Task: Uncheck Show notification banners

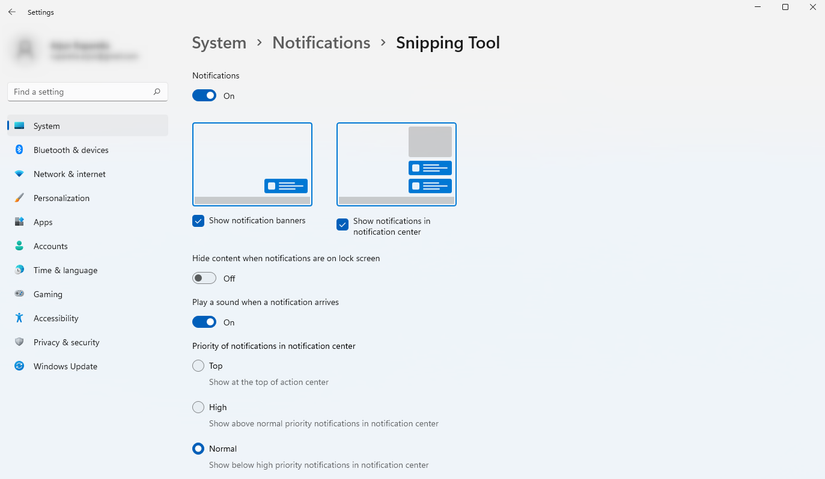Action: (198, 220)
